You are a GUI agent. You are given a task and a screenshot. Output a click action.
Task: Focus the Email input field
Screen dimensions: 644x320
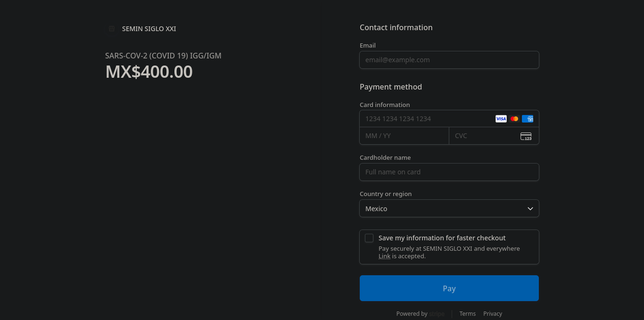[x=449, y=60]
